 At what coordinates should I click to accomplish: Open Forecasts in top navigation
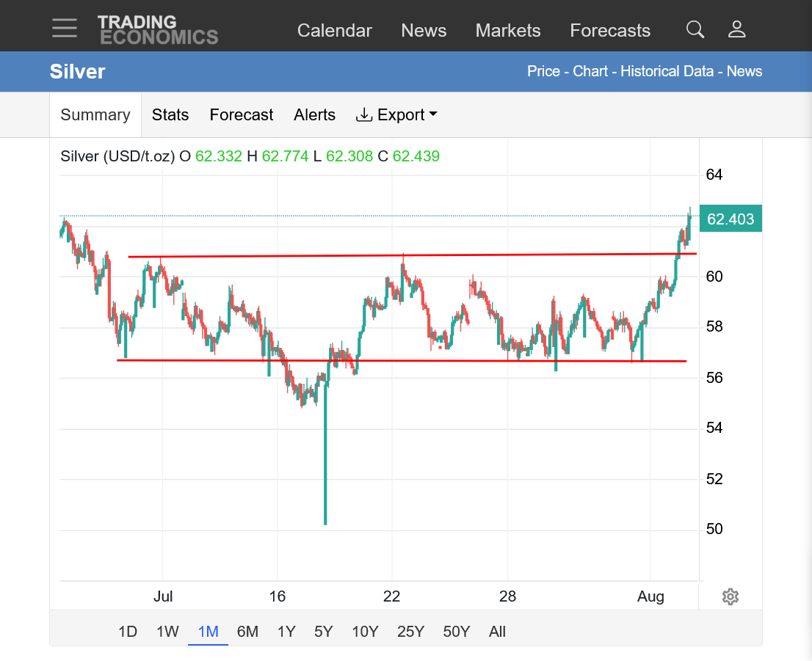[610, 31]
